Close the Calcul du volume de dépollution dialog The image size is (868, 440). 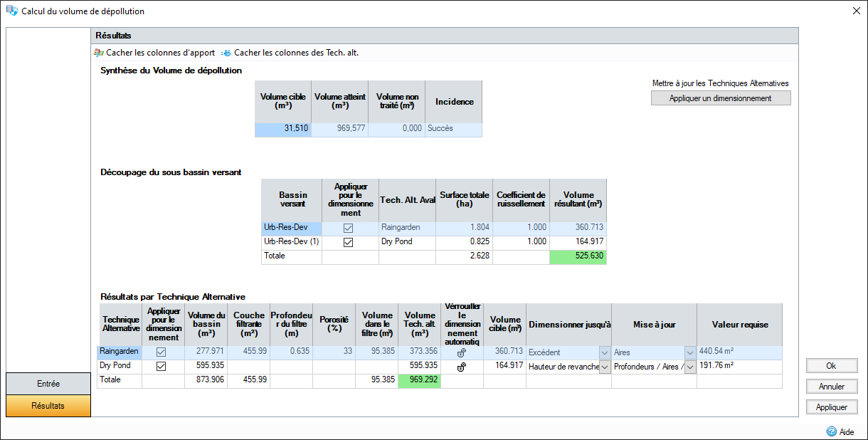[x=856, y=11]
